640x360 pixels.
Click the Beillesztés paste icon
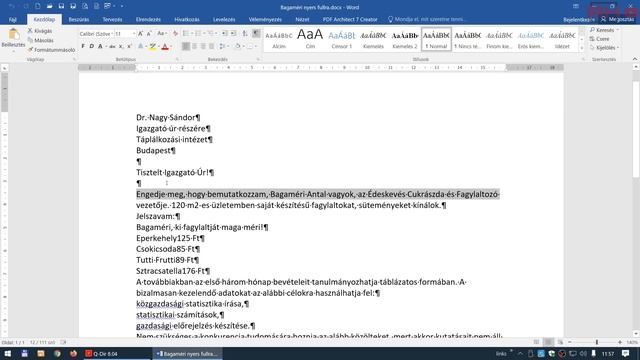[13, 34]
